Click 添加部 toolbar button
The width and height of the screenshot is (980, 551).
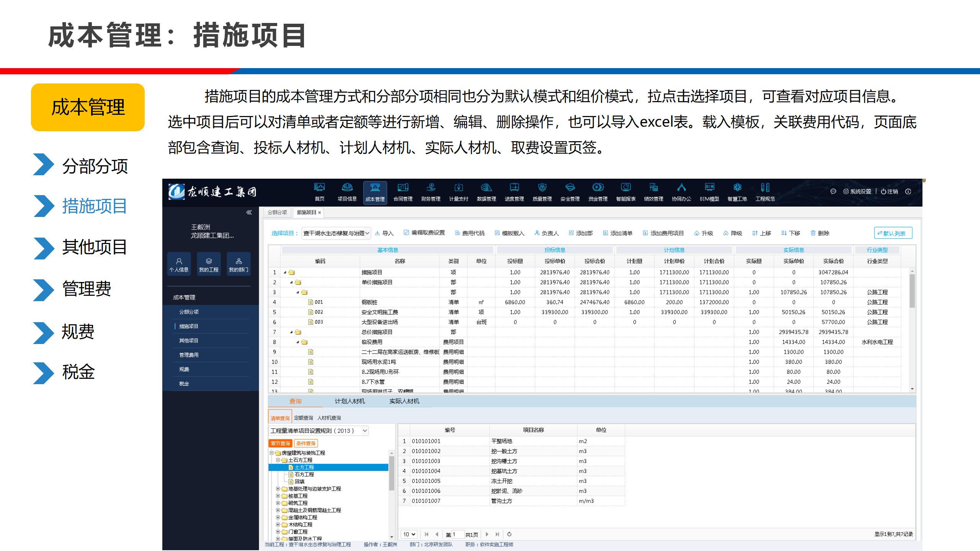pos(581,233)
